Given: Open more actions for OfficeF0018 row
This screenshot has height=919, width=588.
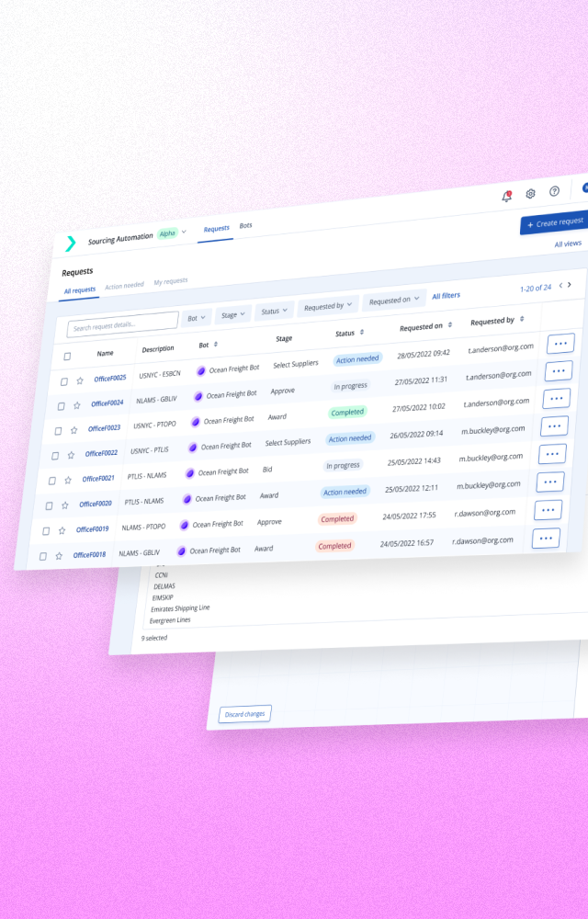Looking at the screenshot, I should point(546,538).
